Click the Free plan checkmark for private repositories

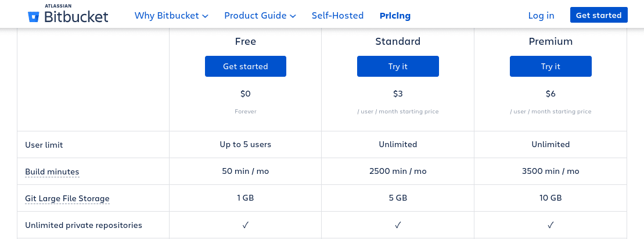(245, 225)
